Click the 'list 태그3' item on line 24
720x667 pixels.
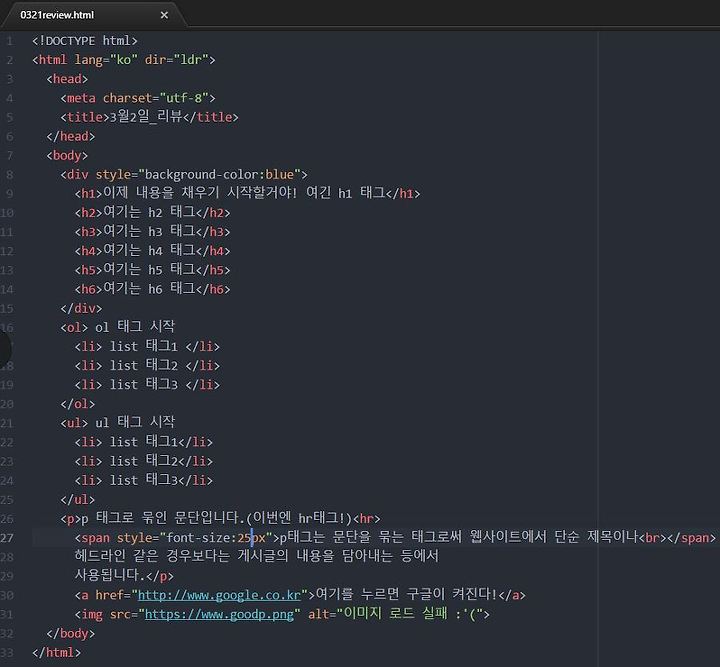pyautogui.click(x=144, y=480)
